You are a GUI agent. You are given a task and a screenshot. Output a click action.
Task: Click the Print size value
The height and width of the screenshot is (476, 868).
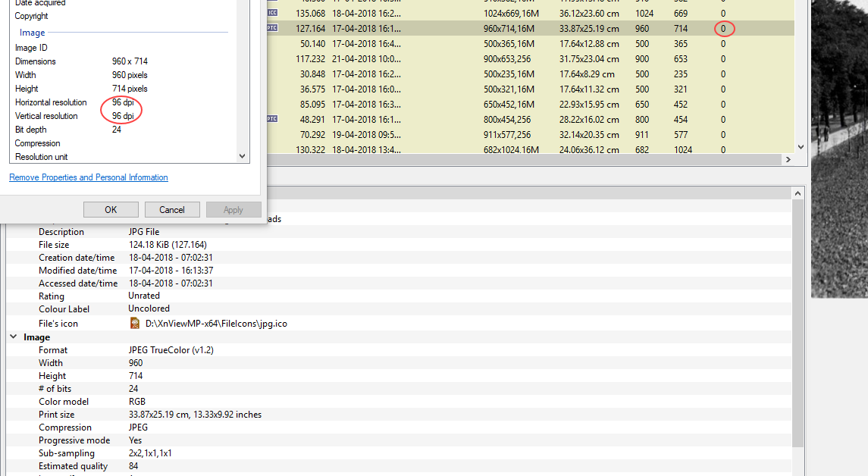click(x=195, y=414)
